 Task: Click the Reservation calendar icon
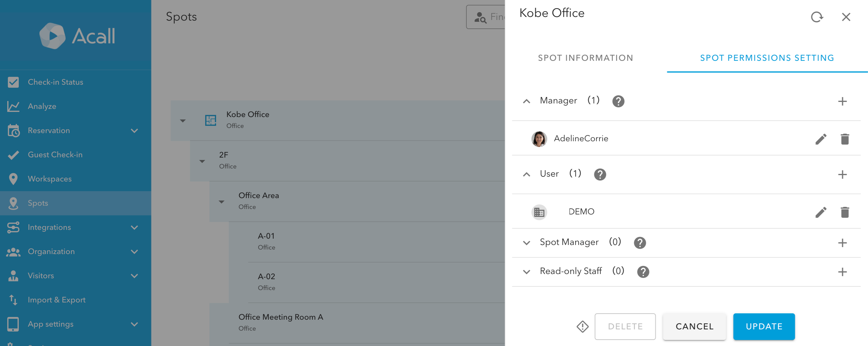click(x=14, y=131)
